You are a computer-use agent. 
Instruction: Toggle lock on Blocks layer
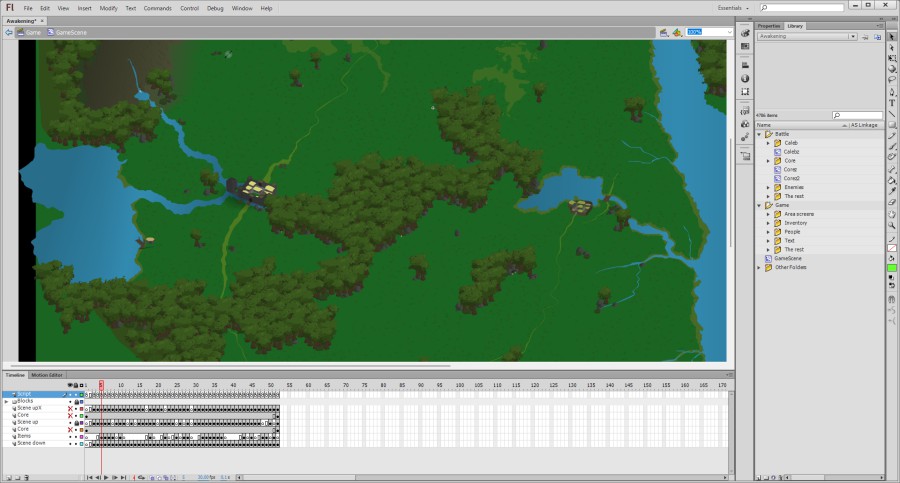coord(78,401)
